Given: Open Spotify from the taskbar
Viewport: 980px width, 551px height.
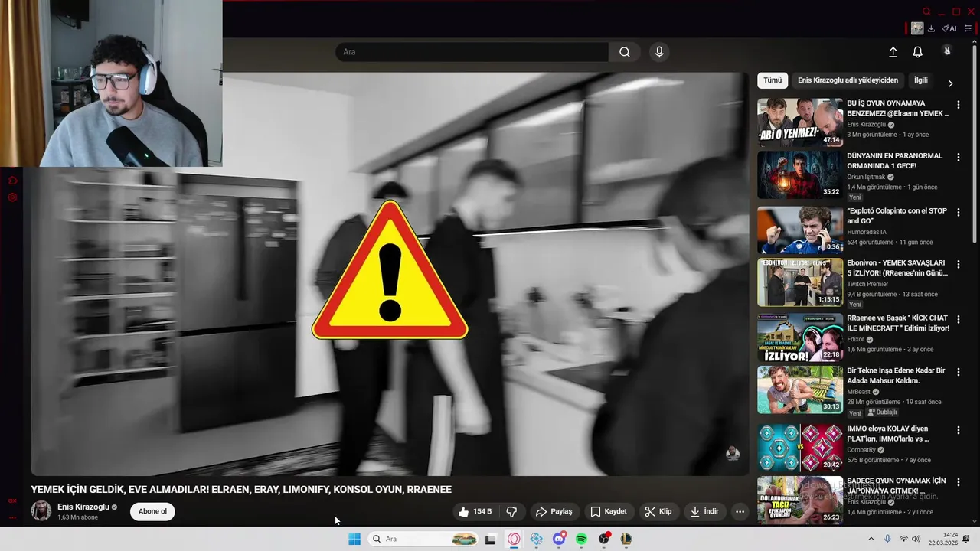Looking at the screenshot, I should 581,539.
